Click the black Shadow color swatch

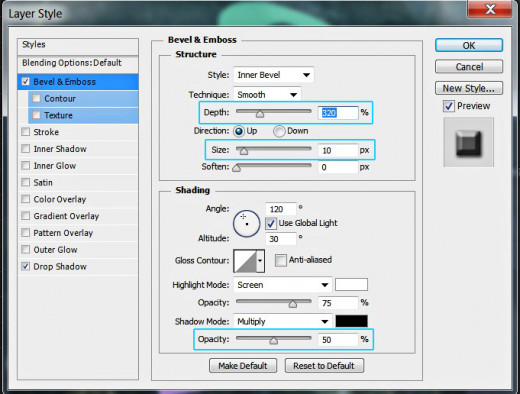click(351, 321)
